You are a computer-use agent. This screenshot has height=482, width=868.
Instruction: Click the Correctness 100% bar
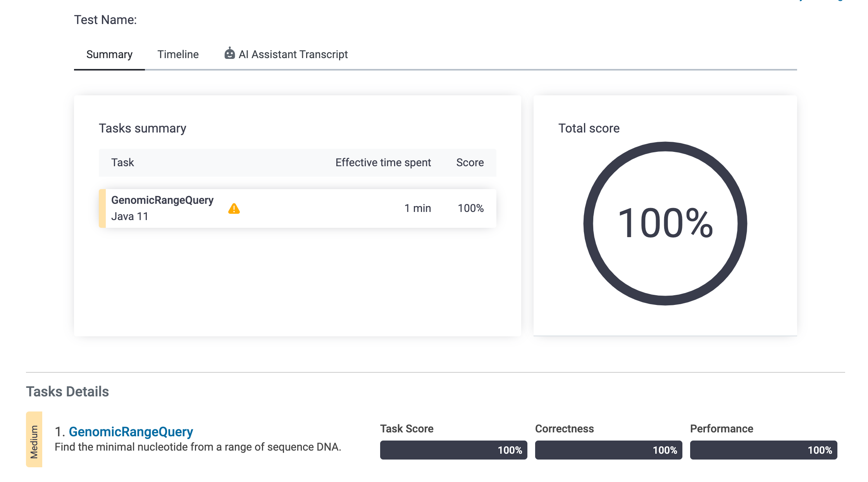(608, 450)
